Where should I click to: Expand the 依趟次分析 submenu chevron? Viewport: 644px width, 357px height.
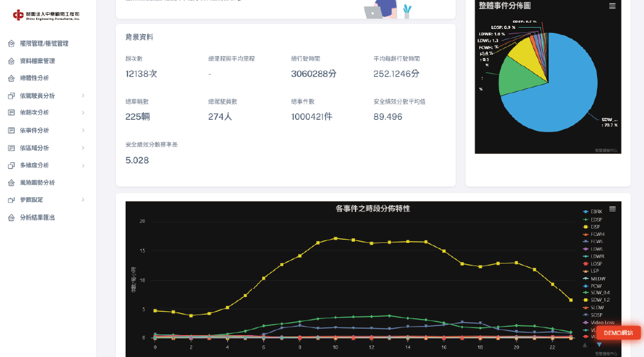pos(83,113)
